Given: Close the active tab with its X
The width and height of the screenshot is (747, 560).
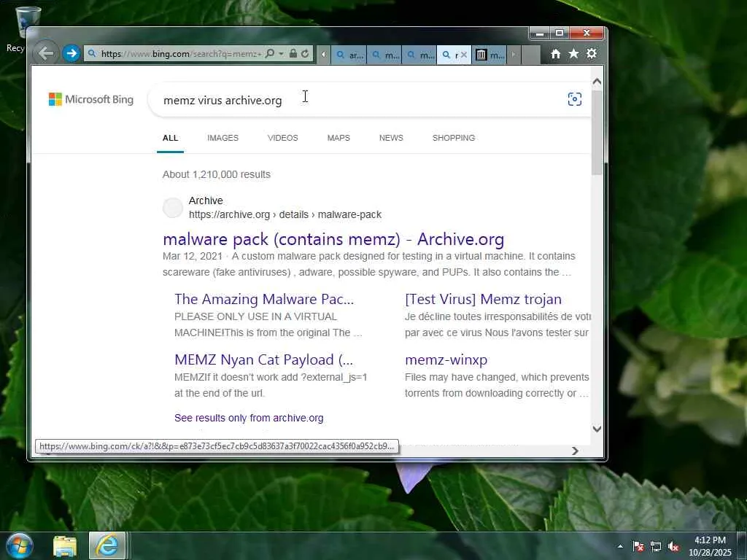Looking at the screenshot, I should (463, 55).
